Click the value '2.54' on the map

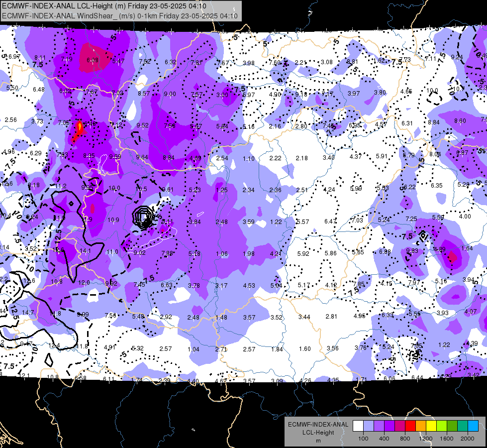(222, 158)
